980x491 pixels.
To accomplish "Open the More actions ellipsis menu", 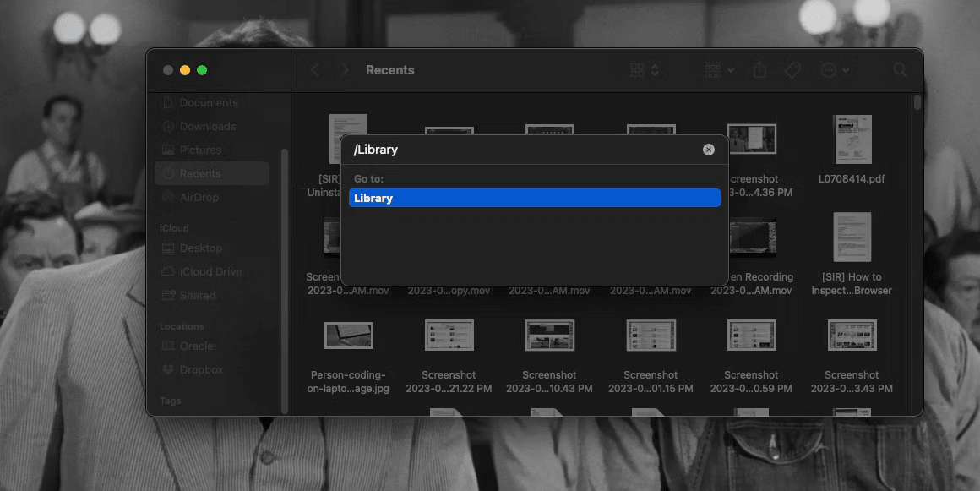I will (x=835, y=70).
